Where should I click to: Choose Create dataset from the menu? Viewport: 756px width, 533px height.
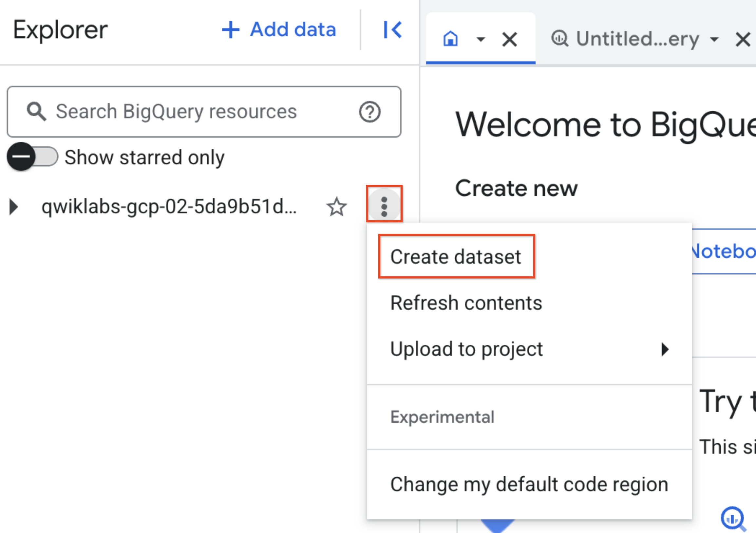pos(456,257)
